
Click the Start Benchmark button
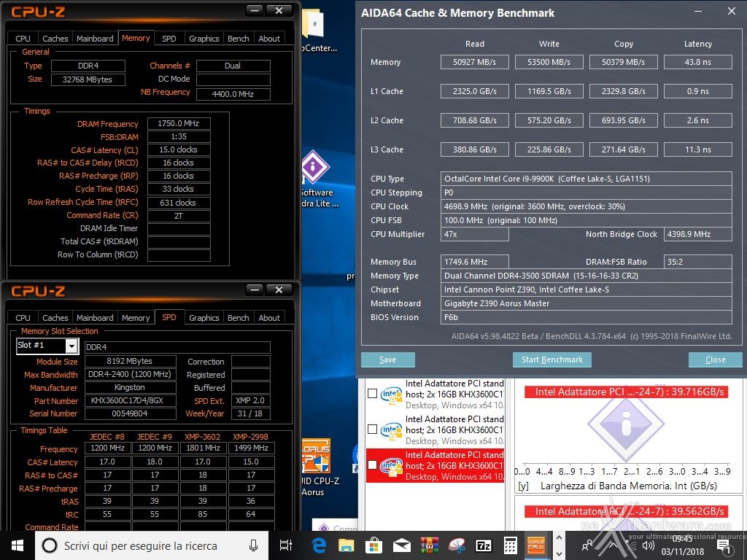[x=552, y=359]
